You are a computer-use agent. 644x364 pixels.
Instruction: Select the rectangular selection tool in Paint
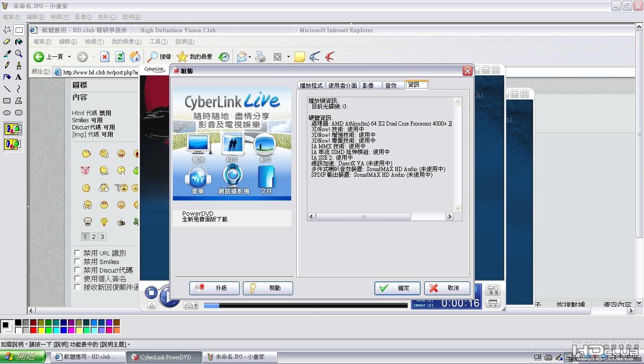point(19,30)
